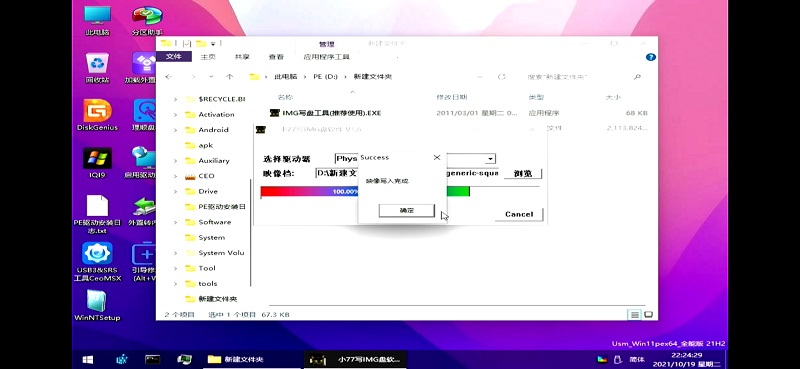Open the drive selection combo box
Viewport: 800px width, 369px height.
415,159
